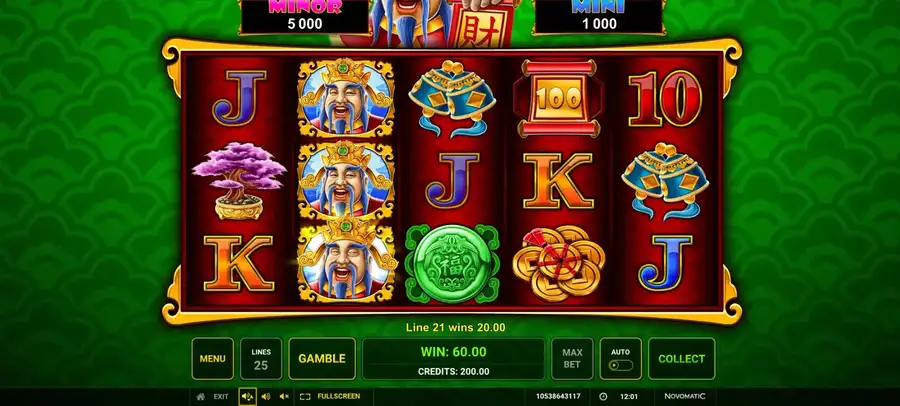Open the Menu
The width and height of the screenshot is (900, 406).
coord(212,358)
